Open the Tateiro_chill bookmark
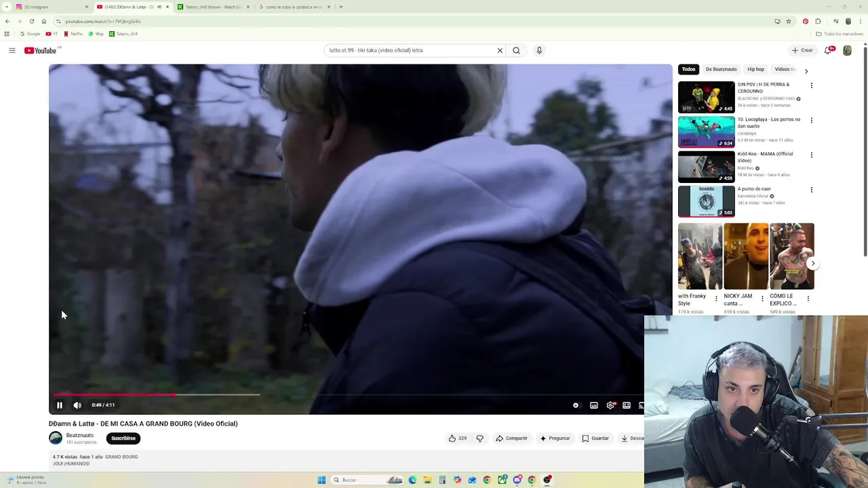The width and height of the screenshot is (868, 488). [123, 34]
